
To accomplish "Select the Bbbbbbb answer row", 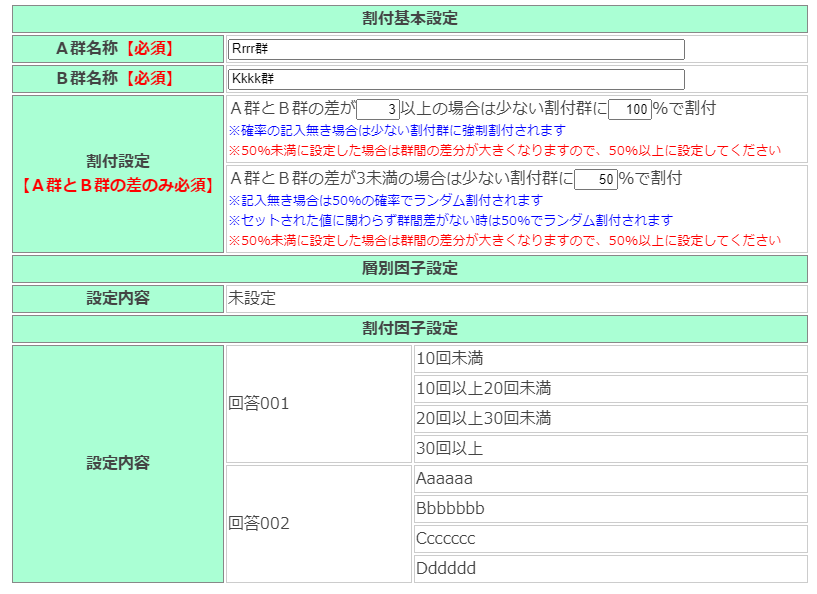I will point(610,509).
